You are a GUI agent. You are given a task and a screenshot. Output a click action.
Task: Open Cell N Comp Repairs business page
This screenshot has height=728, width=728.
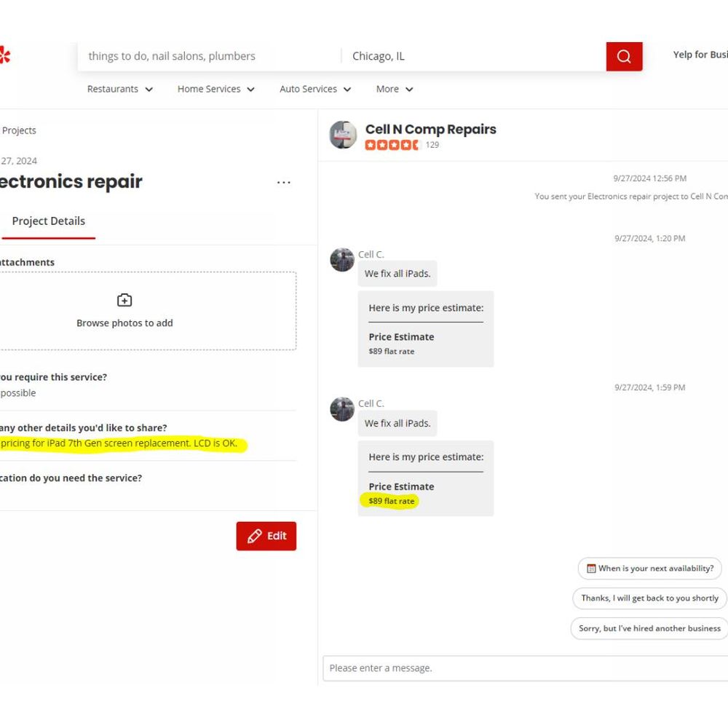tap(430, 129)
